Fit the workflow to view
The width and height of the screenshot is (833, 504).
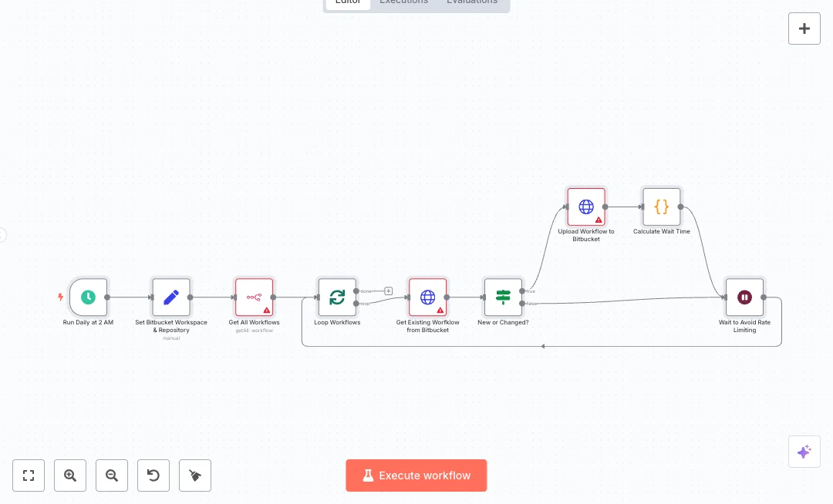point(29,475)
